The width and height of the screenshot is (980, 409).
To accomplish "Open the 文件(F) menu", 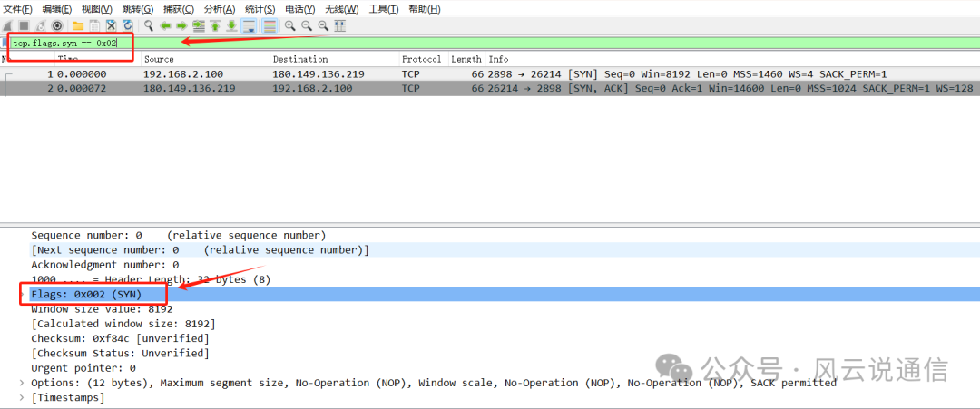I will point(17,9).
